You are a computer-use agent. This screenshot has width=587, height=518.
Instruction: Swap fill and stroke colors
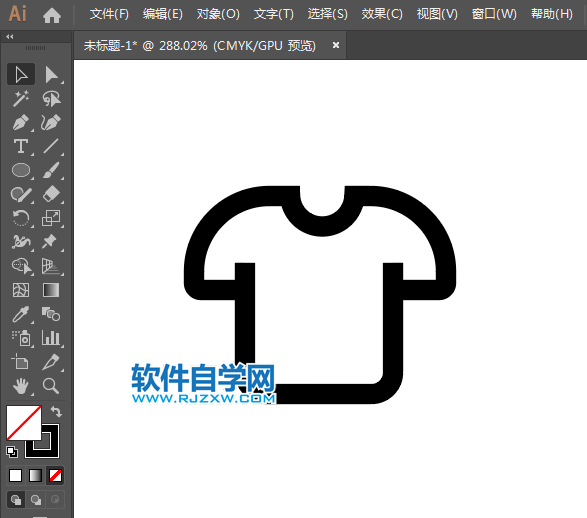click(56, 412)
